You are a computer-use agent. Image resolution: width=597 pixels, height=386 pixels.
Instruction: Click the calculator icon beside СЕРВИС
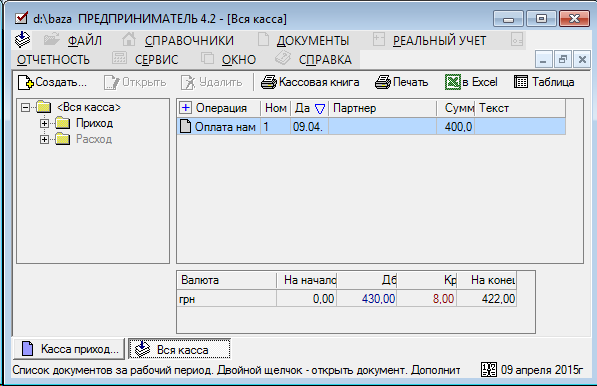pyautogui.click(x=119, y=59)
